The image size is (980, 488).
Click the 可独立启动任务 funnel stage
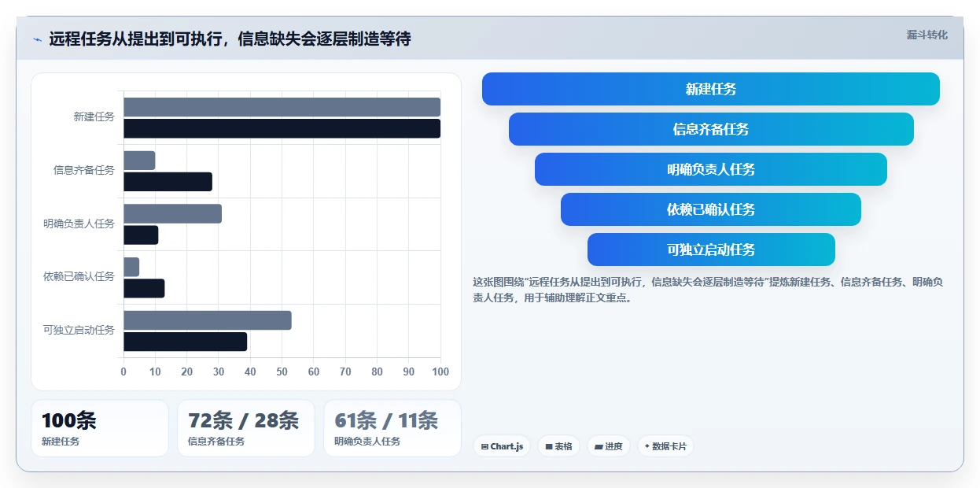pyautogui.click(x=711, y=250)
